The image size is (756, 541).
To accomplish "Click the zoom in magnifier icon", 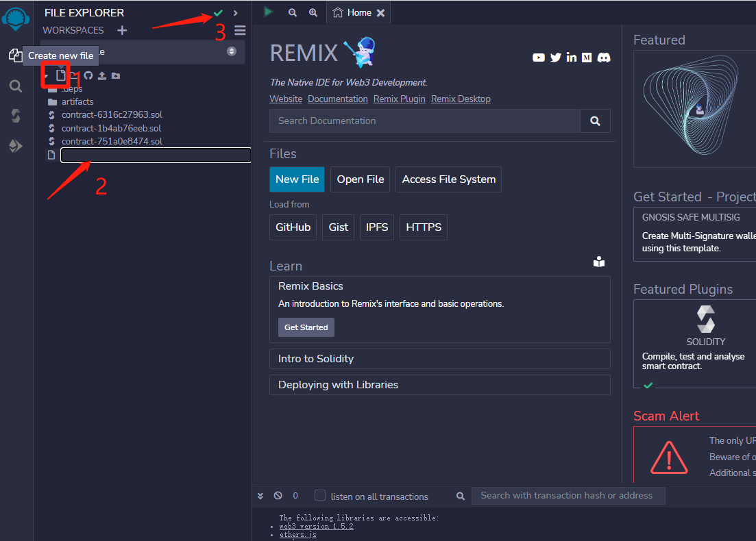I will (313, 12).
